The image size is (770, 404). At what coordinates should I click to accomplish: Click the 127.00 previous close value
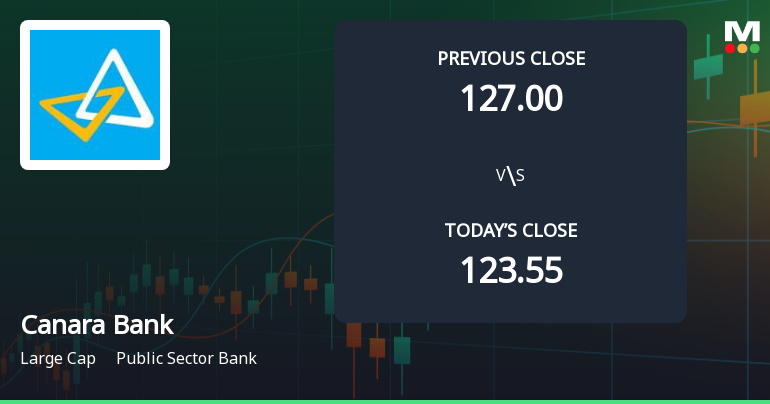pyautogui.click(x=511, y=98)
